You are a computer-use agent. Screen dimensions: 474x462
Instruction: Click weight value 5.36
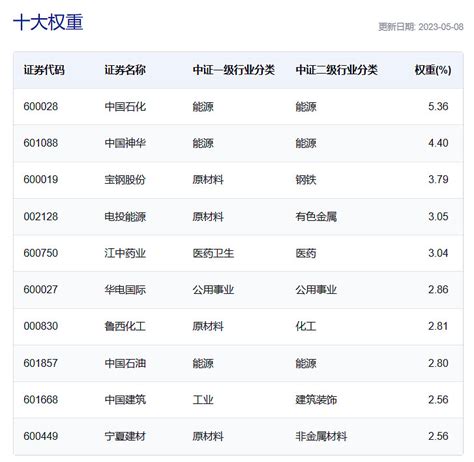pos(438,107)
